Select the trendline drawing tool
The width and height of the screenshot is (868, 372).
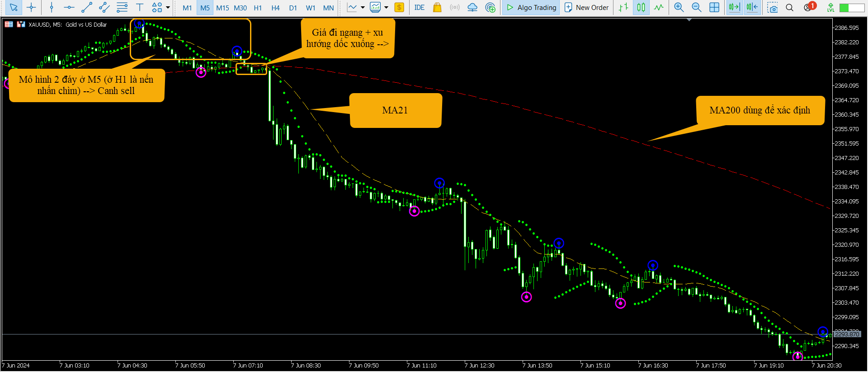[x=86, y=7]
